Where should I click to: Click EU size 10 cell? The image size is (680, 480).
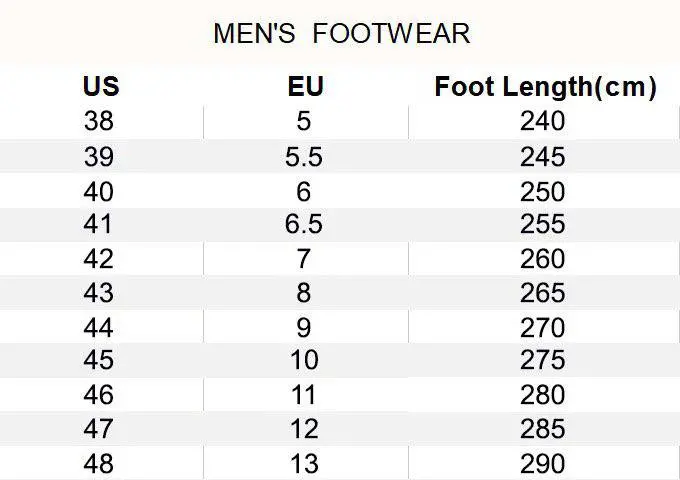304,360
